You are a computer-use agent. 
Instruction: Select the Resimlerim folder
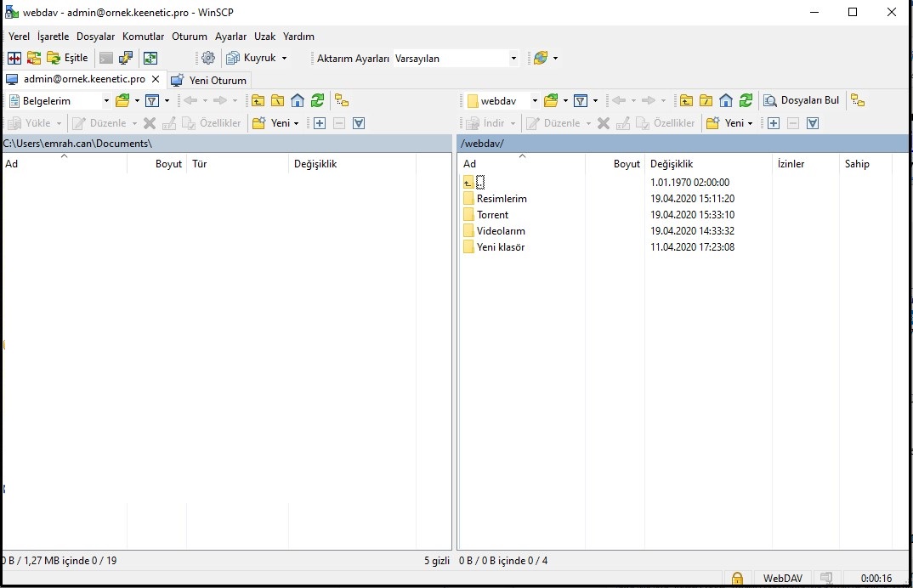(x=502, y=199)
